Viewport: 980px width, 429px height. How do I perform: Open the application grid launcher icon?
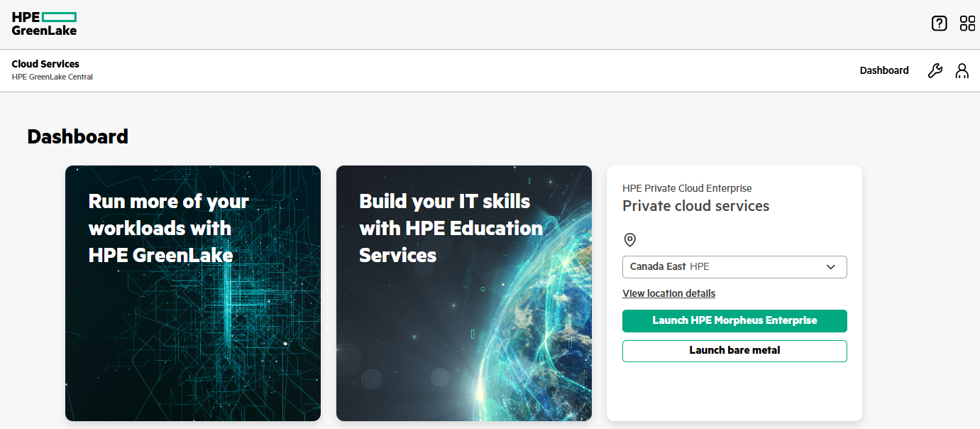[967, 23]
